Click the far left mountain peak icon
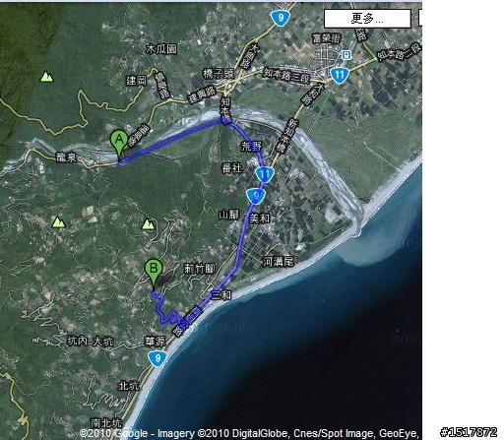The image size is (504, 440). 59,222
